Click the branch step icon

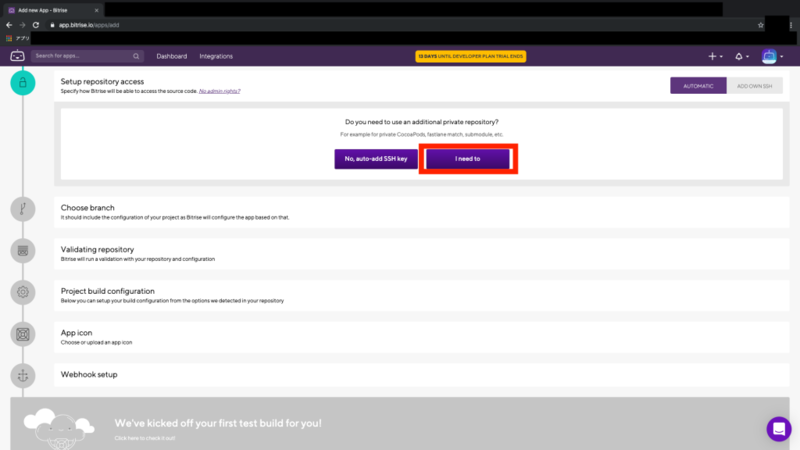pos(23,209)
